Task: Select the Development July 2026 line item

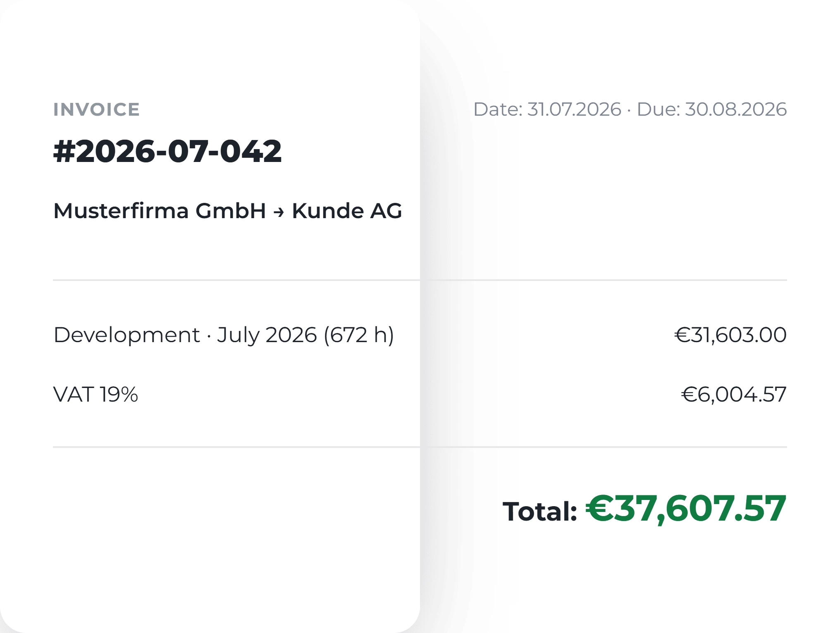Action: (x=224, y=335)
